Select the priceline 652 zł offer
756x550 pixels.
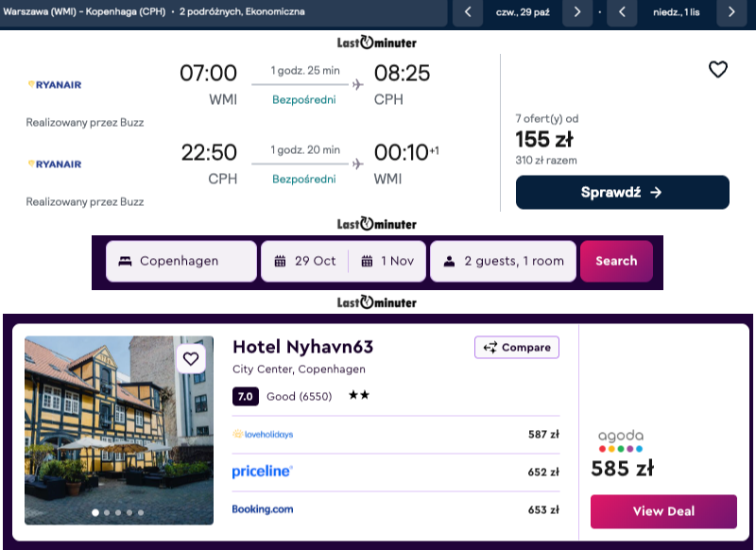point(395,472)
